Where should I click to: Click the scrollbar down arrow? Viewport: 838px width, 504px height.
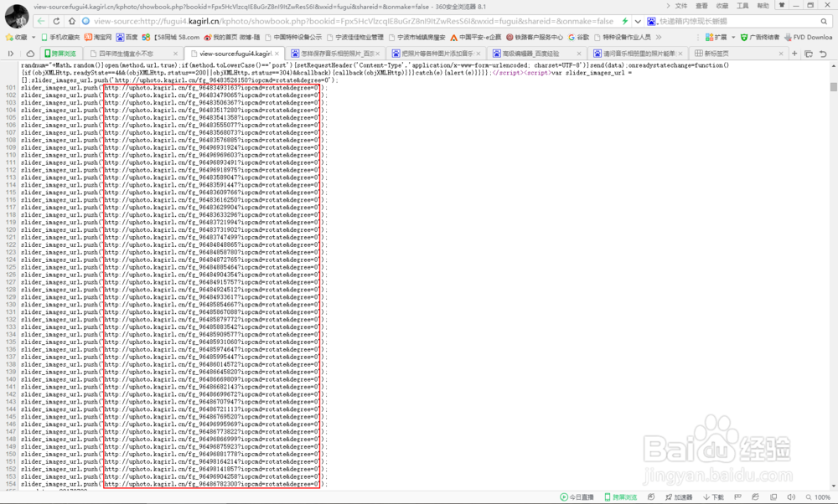[x=833, y=486]
